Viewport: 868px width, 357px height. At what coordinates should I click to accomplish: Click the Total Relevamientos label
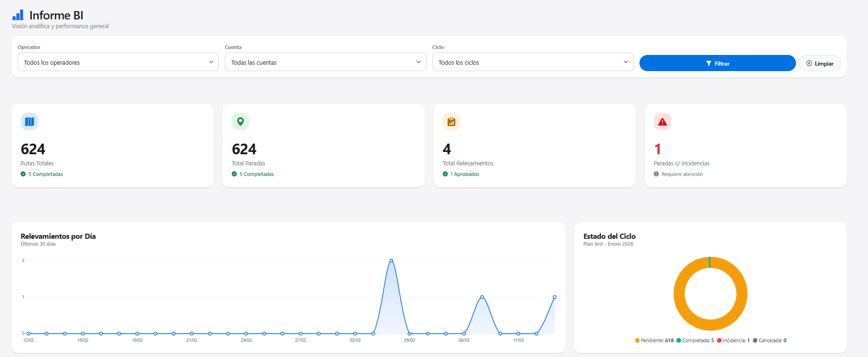tap(468, 163)
